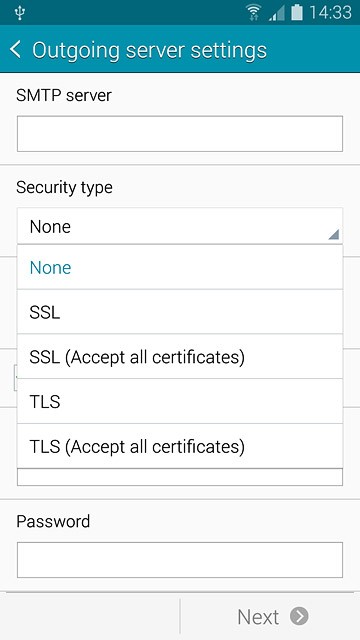Tap the back arrow in the header
The width and height of the screenshot is (360, 640).
pos(15,49)
